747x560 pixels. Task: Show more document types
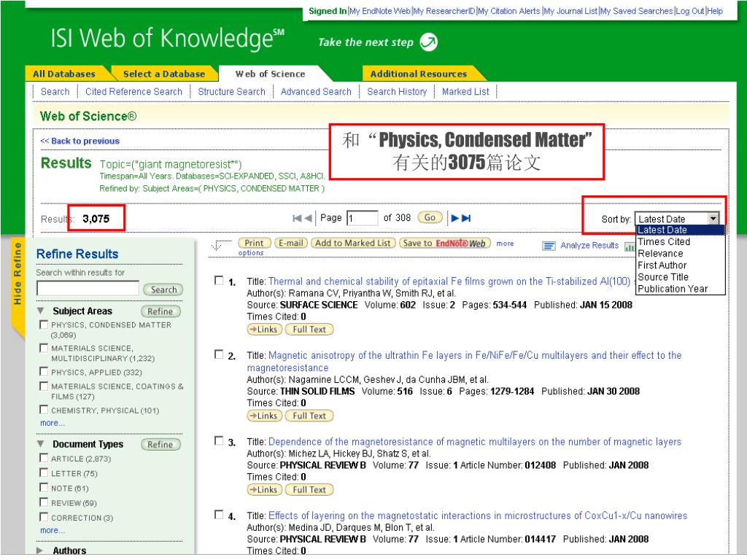53,531
